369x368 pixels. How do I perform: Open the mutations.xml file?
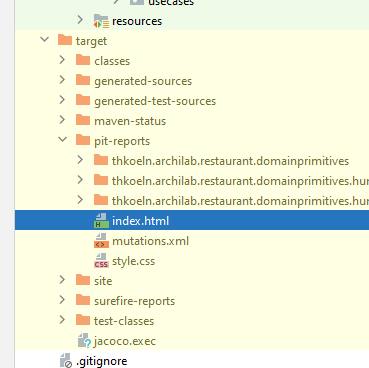(x=151, y=241)
